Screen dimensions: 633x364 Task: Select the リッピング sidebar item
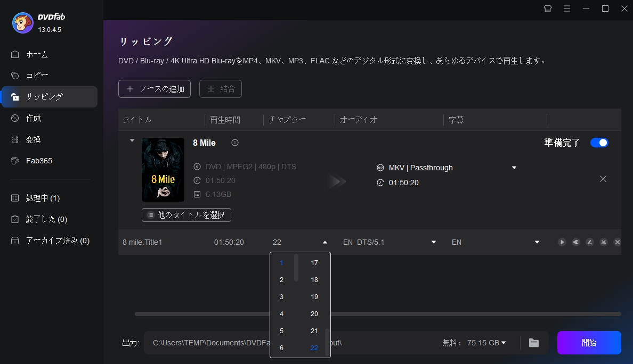click(x=49, y=97)
